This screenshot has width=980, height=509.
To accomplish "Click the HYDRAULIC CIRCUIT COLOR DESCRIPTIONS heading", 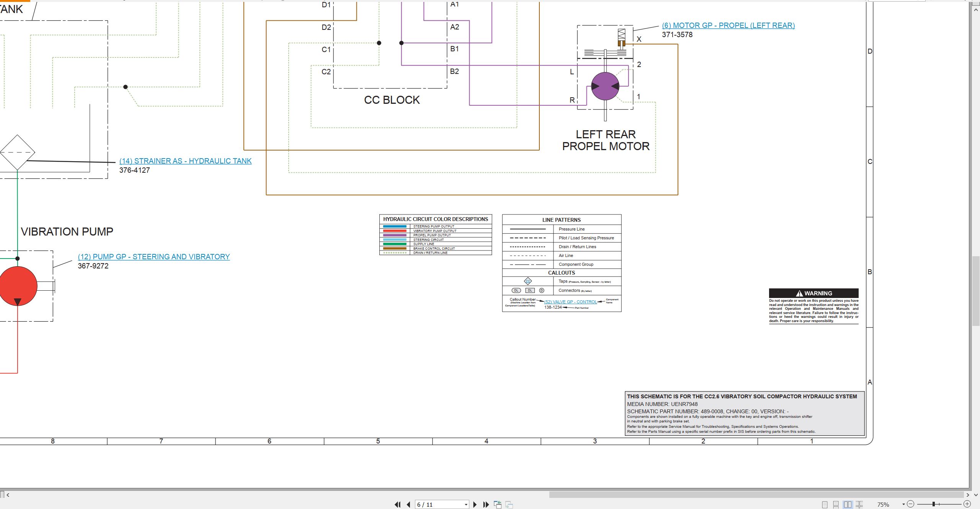I will pyautogui.click(x=436, y=219).
